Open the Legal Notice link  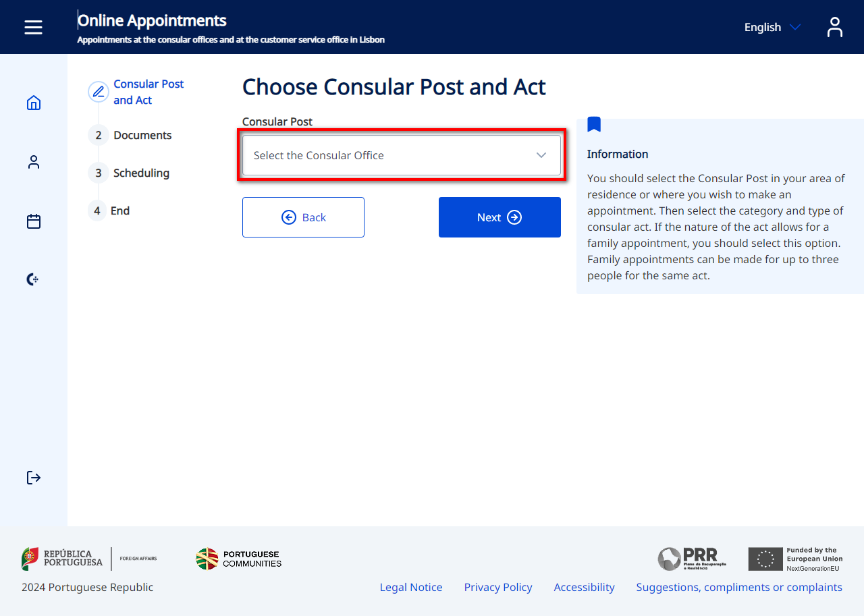pos(410,587)
